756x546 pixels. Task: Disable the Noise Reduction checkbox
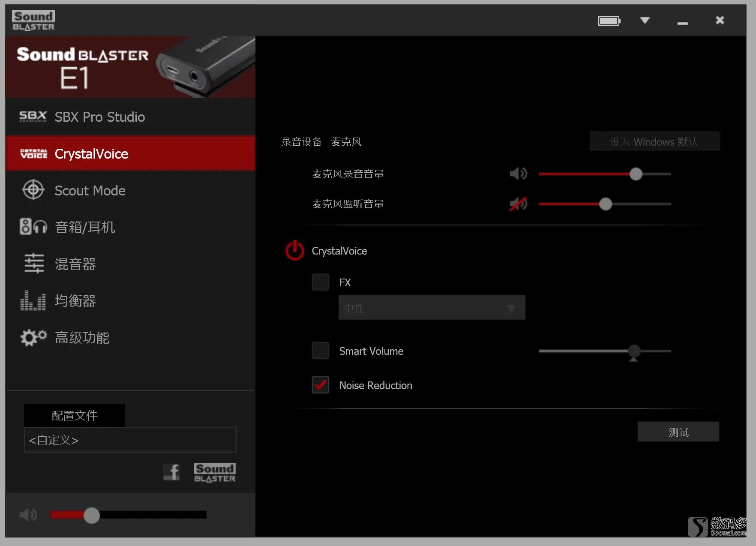321,385
